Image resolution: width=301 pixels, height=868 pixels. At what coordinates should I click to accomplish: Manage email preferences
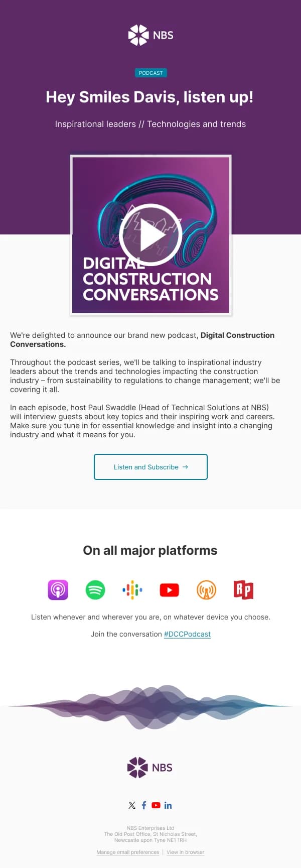click(128, 852)
